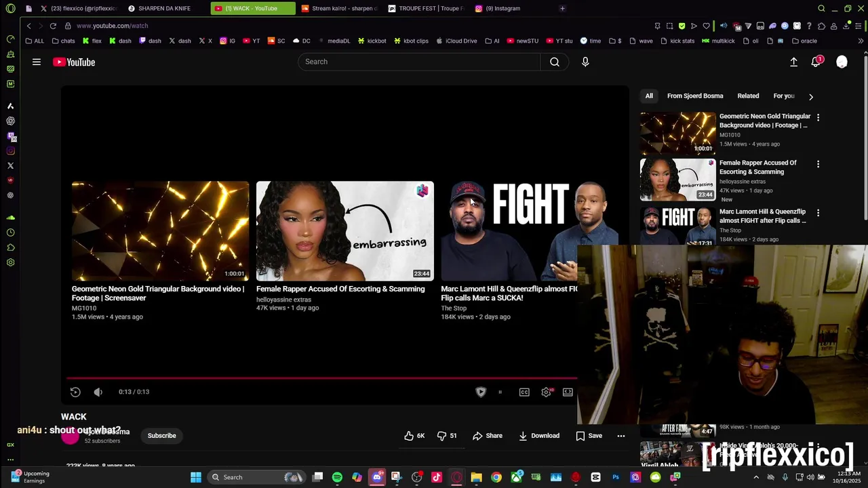The width and height of the screenshot is (868, 488).
Task: Like the video (6K thumbs up)
Action: click(414, 436)
